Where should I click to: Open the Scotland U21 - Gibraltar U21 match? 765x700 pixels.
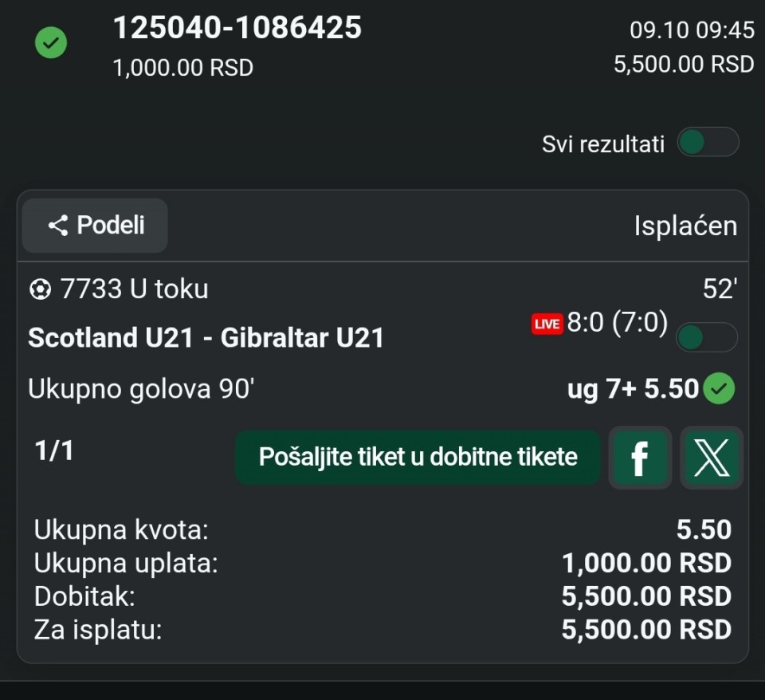206,337
